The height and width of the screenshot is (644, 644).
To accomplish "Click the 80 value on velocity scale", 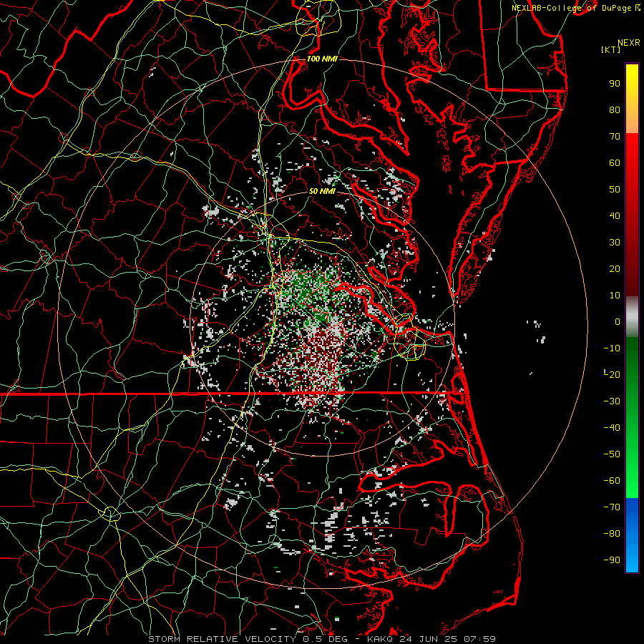I will (615, 110).
